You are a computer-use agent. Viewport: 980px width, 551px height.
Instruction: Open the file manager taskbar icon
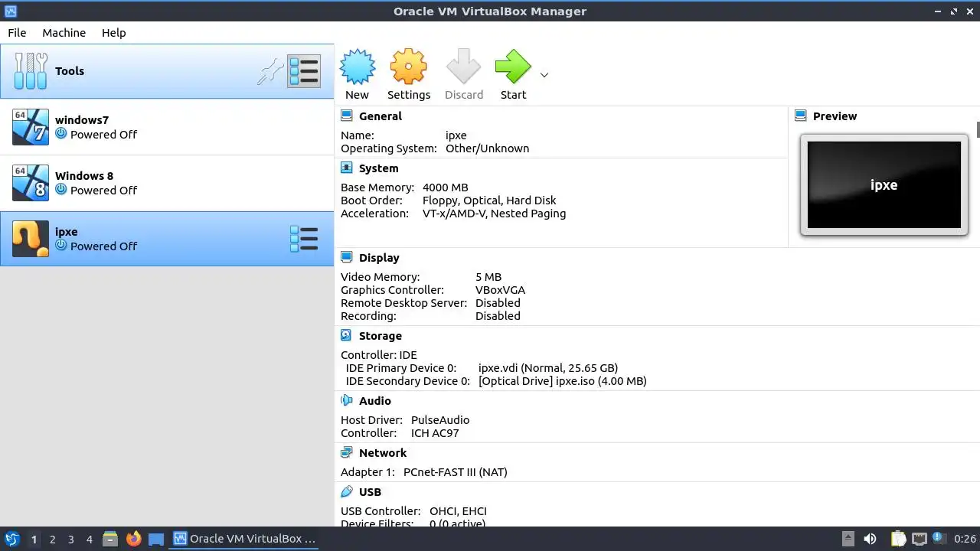(x=110, y=539)
